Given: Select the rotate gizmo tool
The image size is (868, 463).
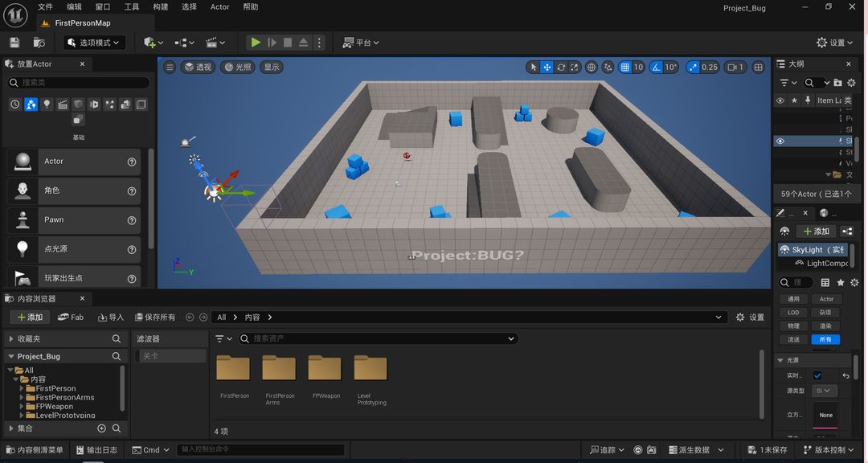Looking at the screenshot, I should coord(561,68).
